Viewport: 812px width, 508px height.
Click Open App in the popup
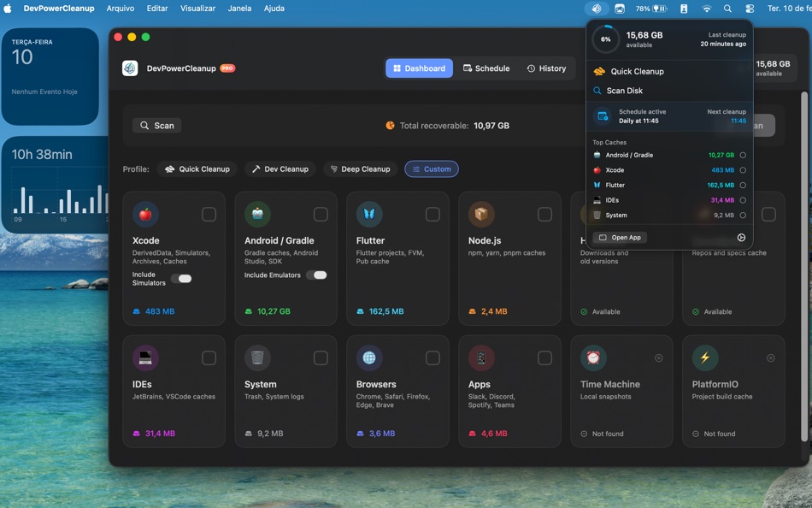[x=620, y=238]
